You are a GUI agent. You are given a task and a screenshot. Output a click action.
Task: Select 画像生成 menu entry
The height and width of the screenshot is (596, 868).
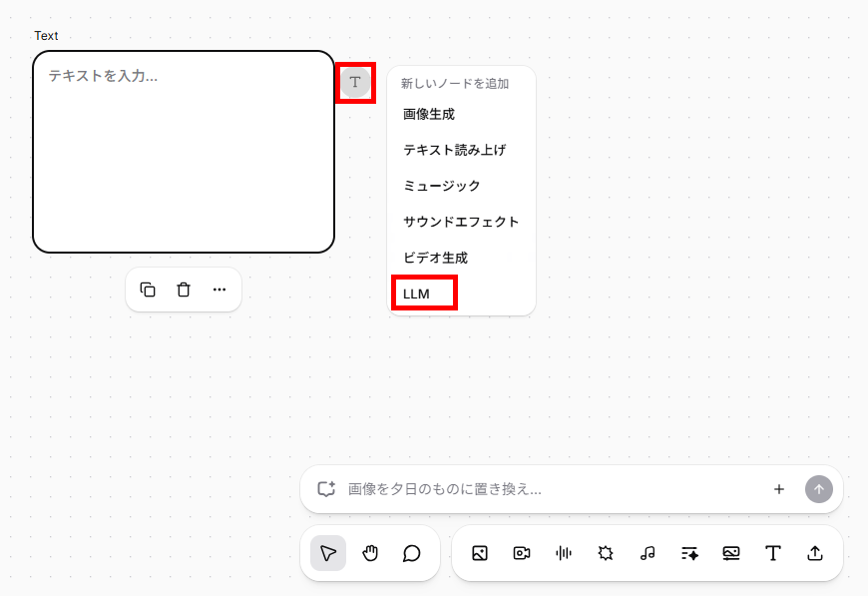(429, 114)
